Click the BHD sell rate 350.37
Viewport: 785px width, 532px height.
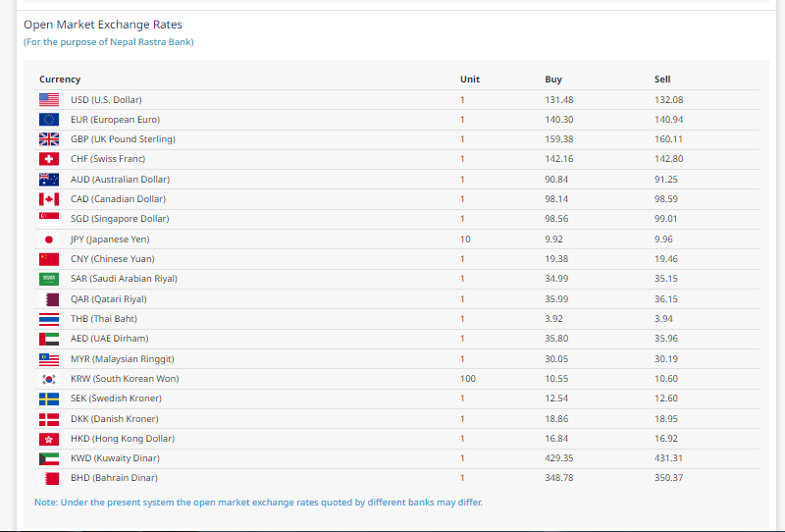pyautogui.click(x=668, y=478)
